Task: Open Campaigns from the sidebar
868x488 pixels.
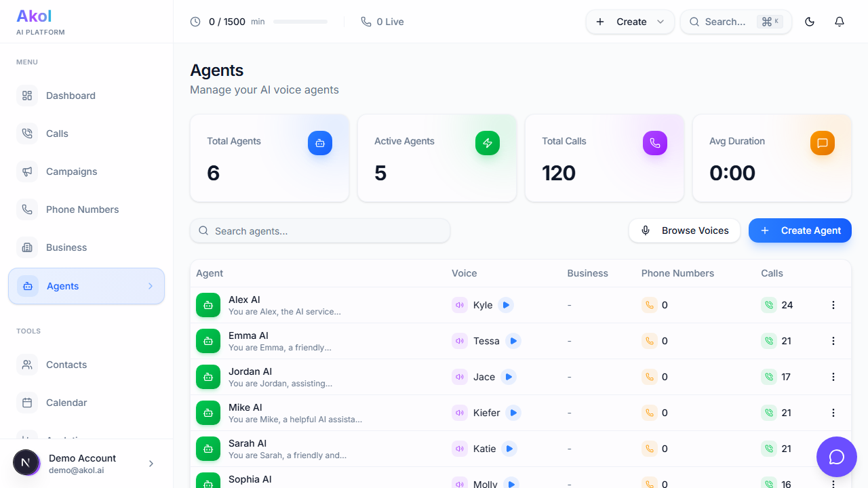Action: (x=71, y=171)
